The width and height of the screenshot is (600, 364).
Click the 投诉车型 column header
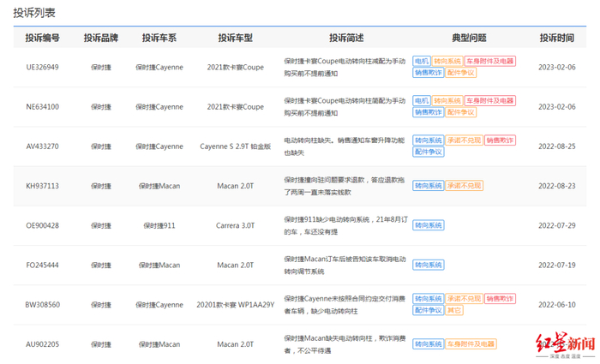click(236, 38)
